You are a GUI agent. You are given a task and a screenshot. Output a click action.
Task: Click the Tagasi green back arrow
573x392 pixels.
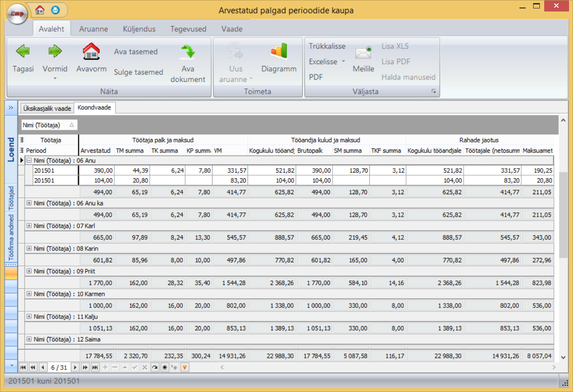23,52
